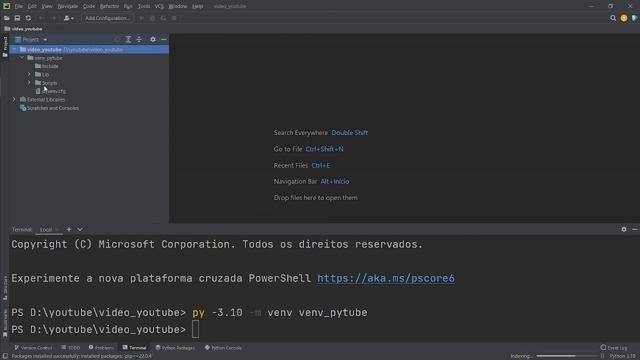Toggle the Structure side tool window tab
The width and height of the screenshot is (640, 360).
[5, 288]
